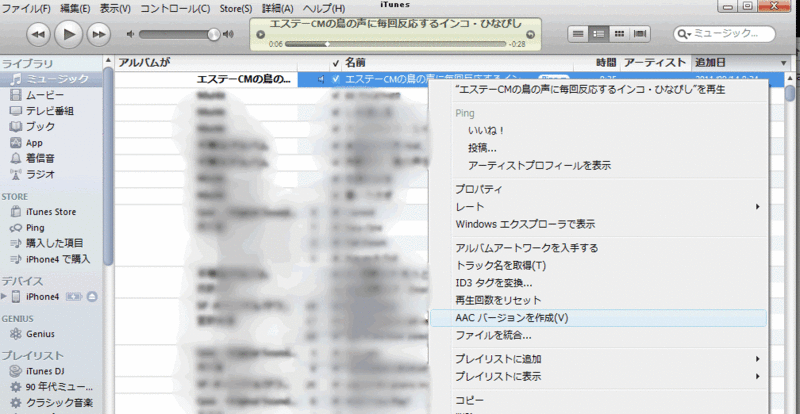
Task: Click the Play button
Action: coord(68,34)
